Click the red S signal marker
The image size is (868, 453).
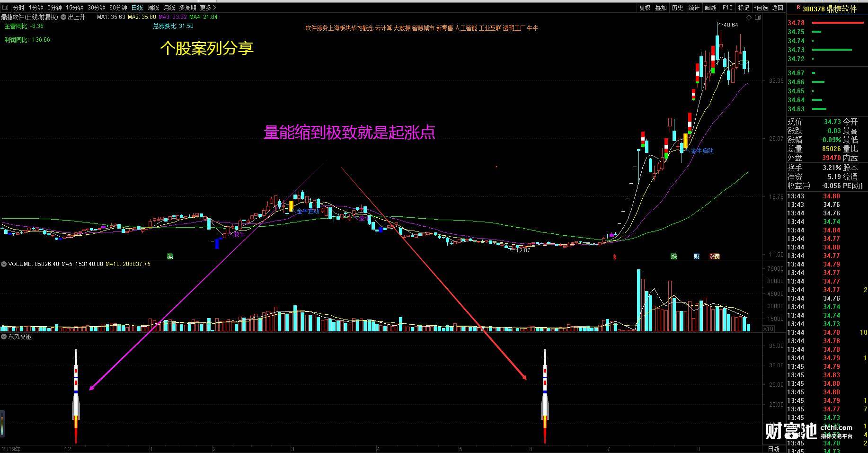[615, 257]
